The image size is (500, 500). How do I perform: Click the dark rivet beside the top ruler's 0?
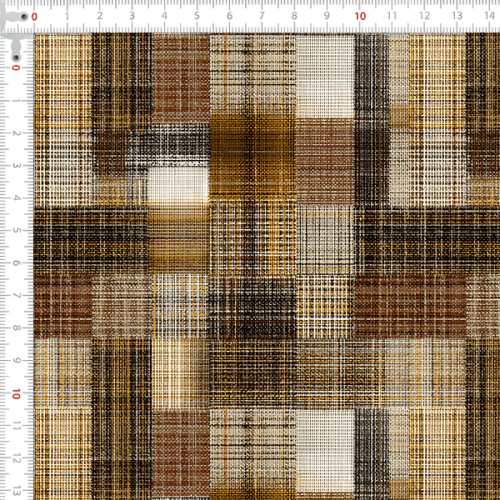(x=24, y=16)
